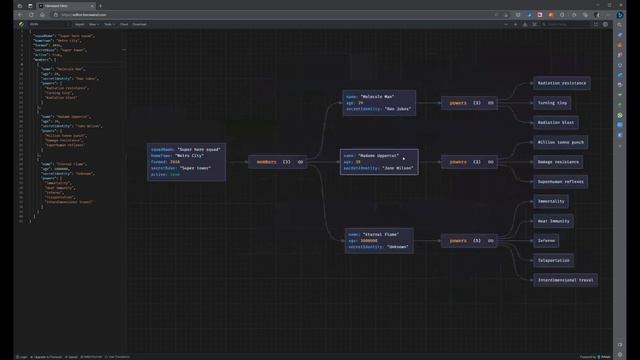Click the focus to first node icon
The image size is (640, 360).
tap(525, 24)
